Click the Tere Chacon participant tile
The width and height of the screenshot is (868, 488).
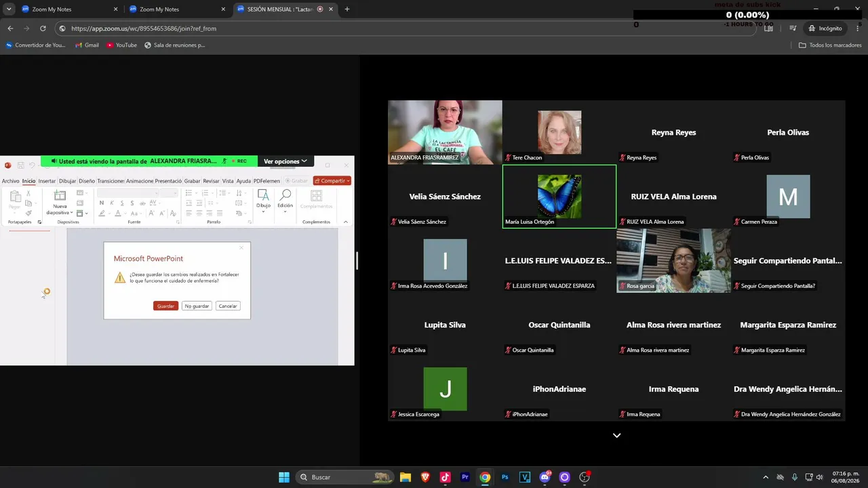click(x=559, y=132)
